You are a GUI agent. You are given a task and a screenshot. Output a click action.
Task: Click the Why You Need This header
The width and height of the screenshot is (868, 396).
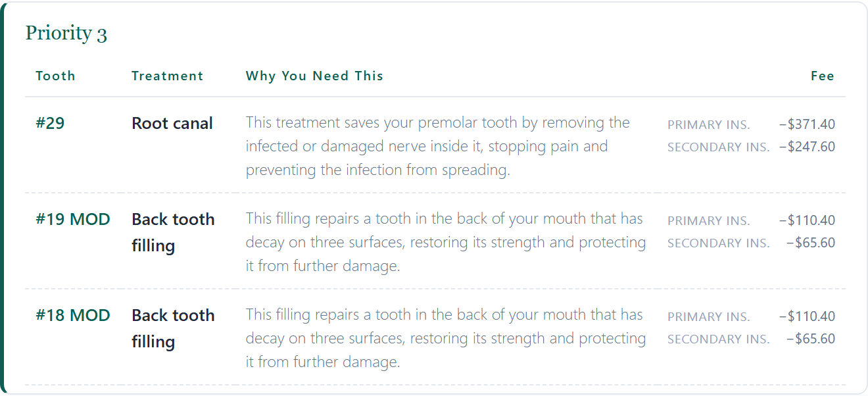(x=314, y=76)
